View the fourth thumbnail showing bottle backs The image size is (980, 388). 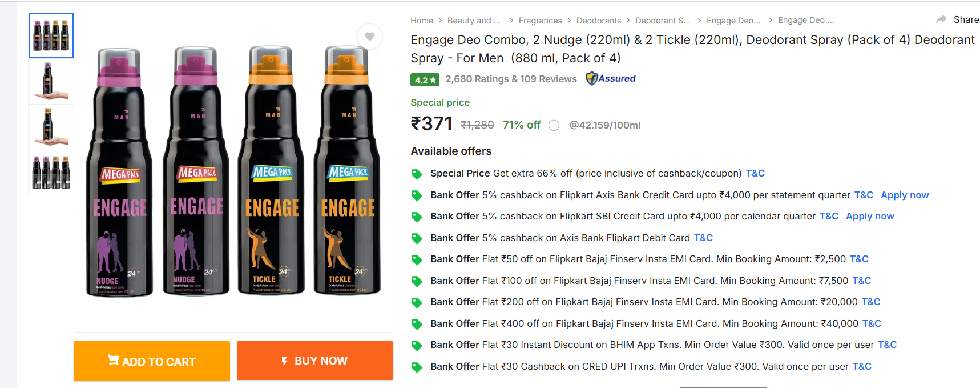51,173
